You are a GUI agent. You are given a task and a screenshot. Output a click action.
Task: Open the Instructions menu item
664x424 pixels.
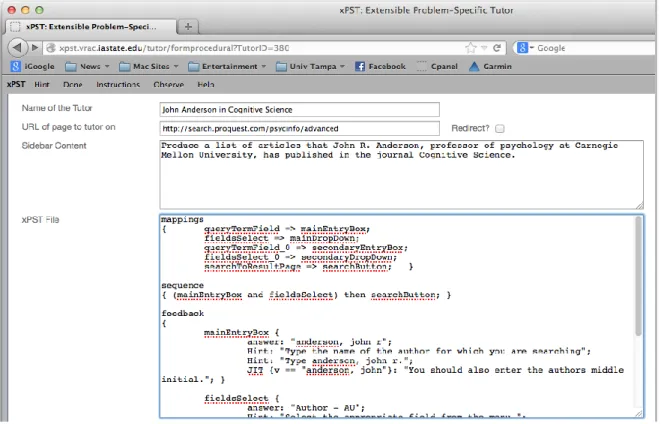[x=118, y=84]
